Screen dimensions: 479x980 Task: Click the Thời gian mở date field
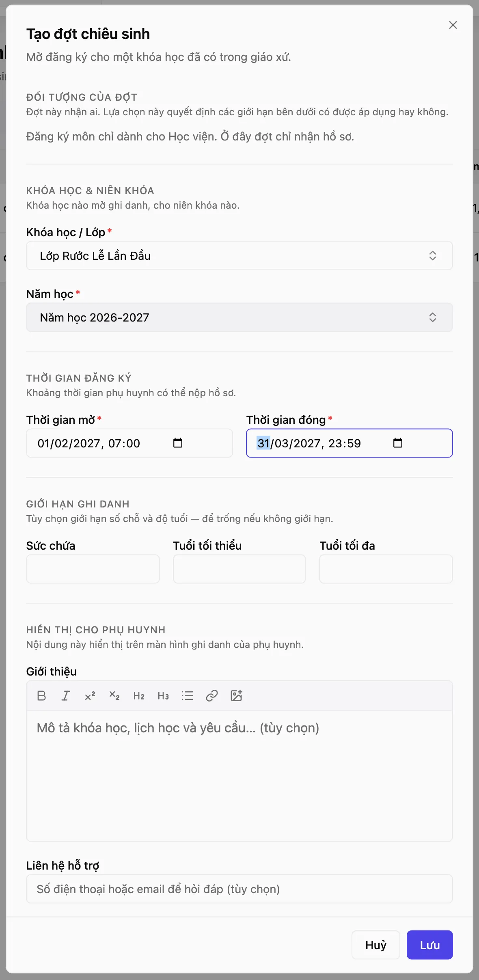129,443
